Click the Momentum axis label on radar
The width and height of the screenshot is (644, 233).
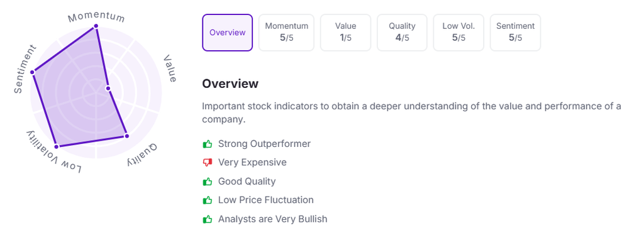pyautogui.click(x=96, y=17)
